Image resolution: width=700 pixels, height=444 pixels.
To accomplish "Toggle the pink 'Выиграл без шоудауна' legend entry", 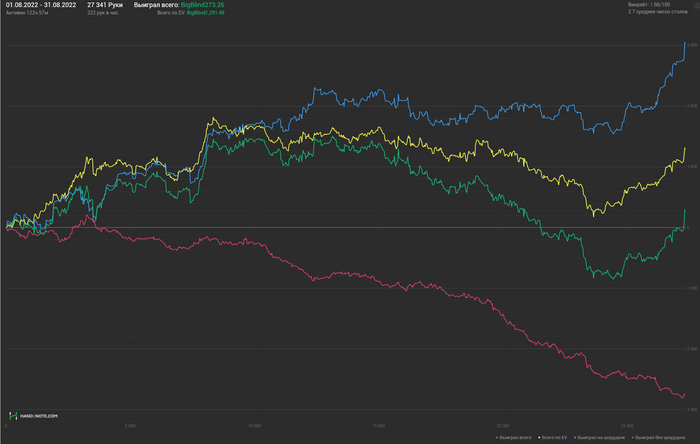I will click(658, 438).
